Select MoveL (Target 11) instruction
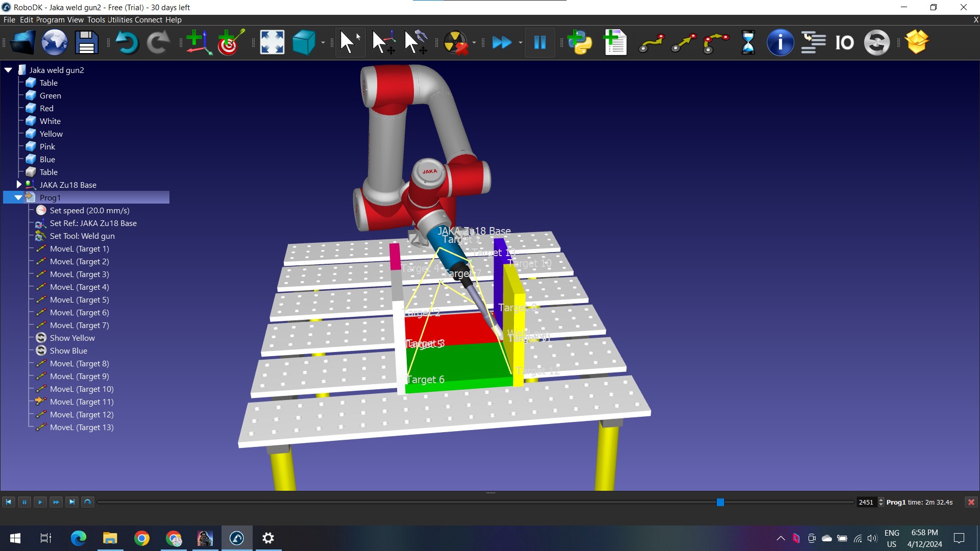Viewport: 980px width, 551px height. pos(82,402)
